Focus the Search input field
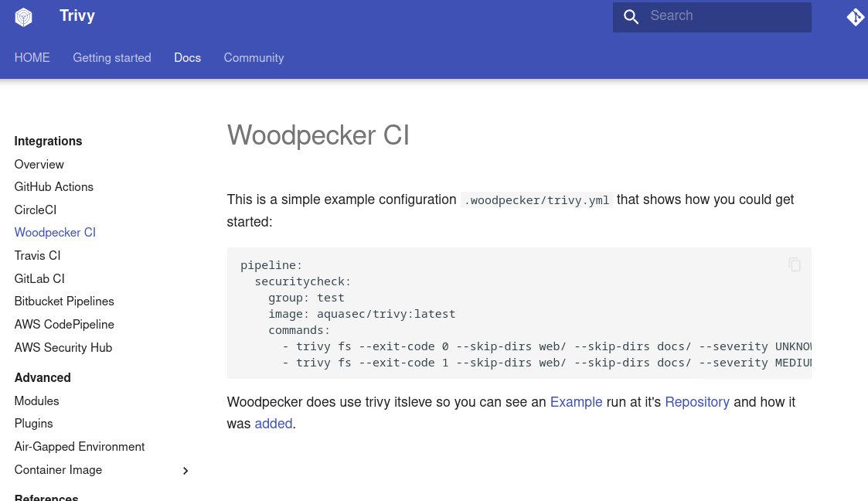The width and height of the screenshot is (868, 501). [712, 16]
